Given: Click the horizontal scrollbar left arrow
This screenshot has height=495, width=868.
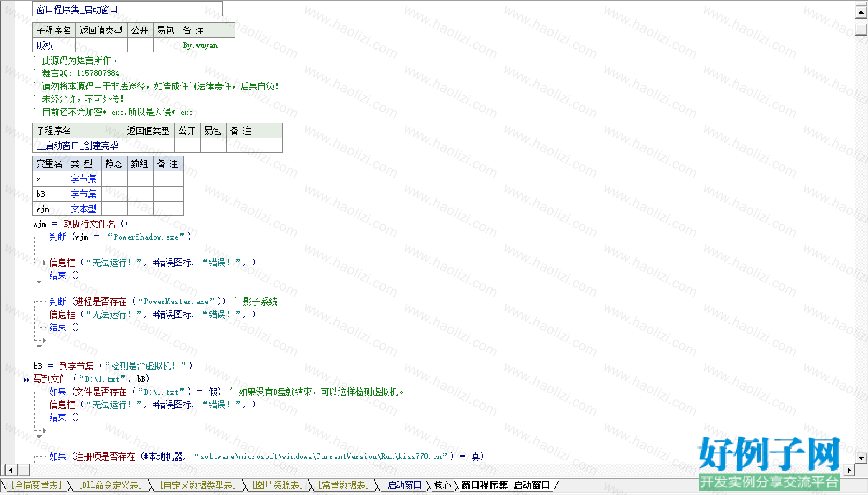Looking at the screenshot, I should pyautogui.click(x=11, y=470).
